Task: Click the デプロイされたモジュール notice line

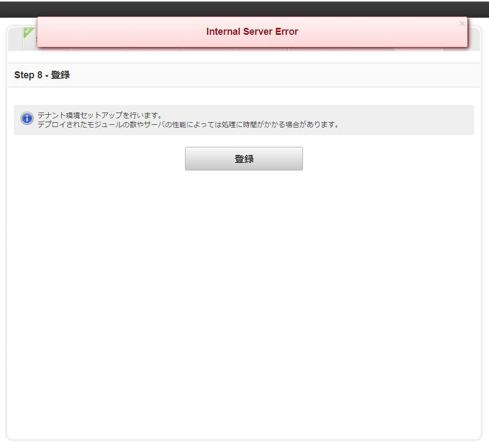Action: point(188,125)
